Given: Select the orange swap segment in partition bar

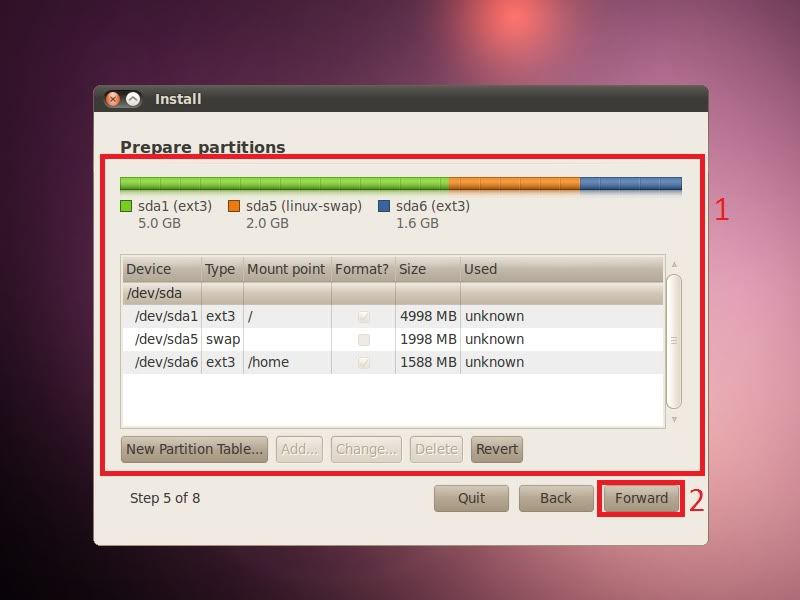Looking at the screenshot, I should click(x=514, y=184).
